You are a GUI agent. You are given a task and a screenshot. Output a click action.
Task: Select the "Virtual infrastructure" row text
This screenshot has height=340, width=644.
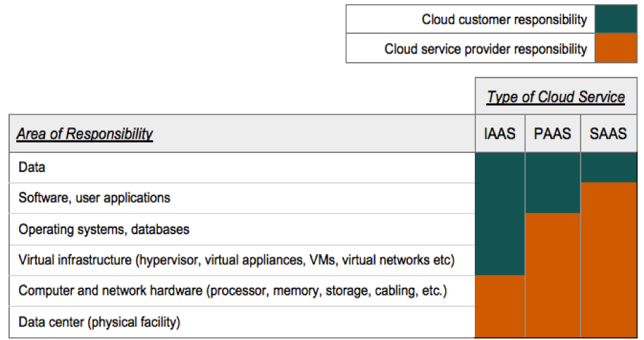click(236, 260)
